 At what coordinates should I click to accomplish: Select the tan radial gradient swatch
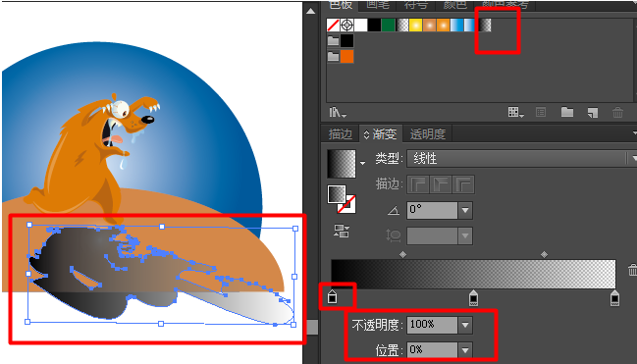pos(429,26)
